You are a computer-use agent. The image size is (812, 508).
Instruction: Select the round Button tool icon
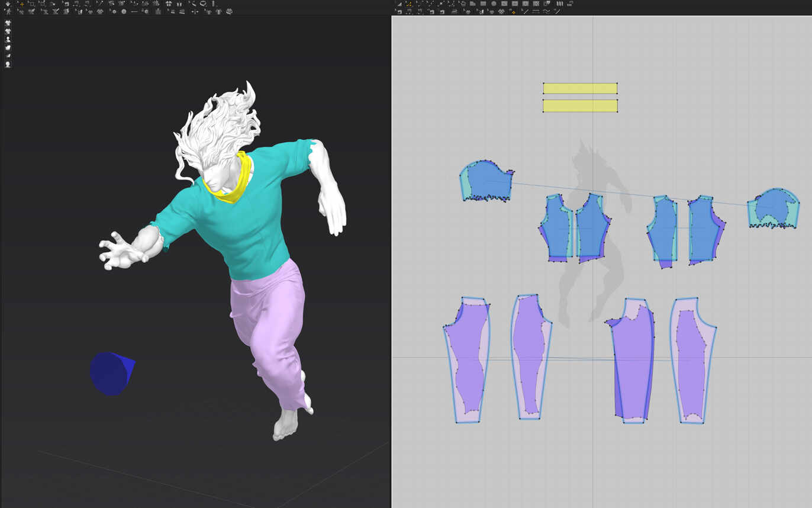point(124,11)
